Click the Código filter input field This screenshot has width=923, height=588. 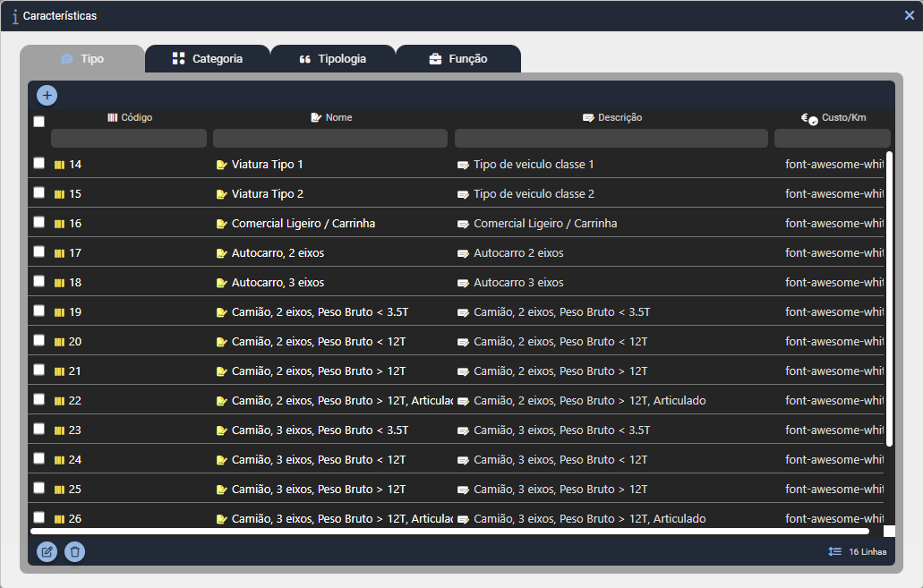[x=129, y=139]
